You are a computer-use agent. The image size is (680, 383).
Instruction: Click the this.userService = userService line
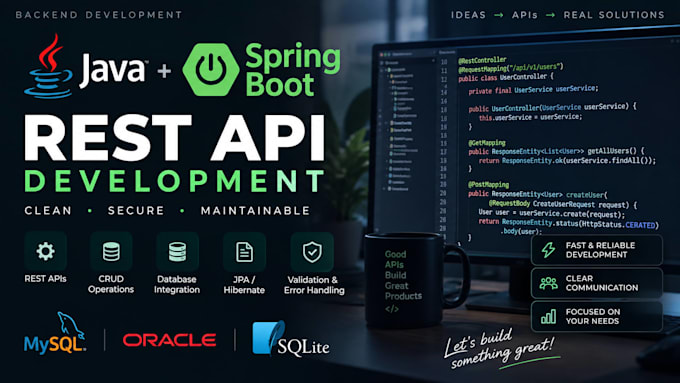531,118
